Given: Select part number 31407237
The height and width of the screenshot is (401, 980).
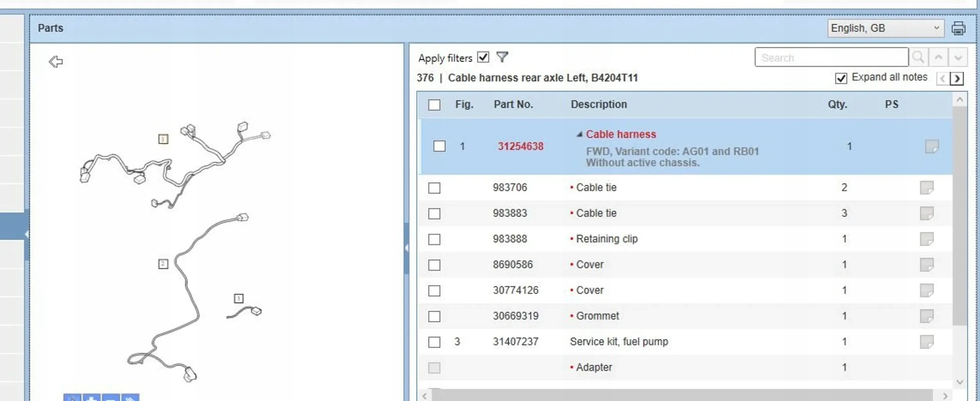Looking at the screenshot, I should point(515,342).
